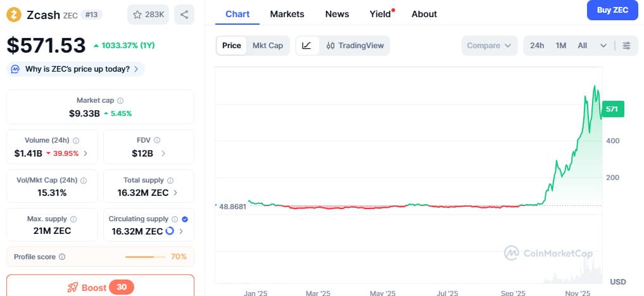Switch to TradingView candlestick chart
The image size is (644, 296).
point(355,46)
